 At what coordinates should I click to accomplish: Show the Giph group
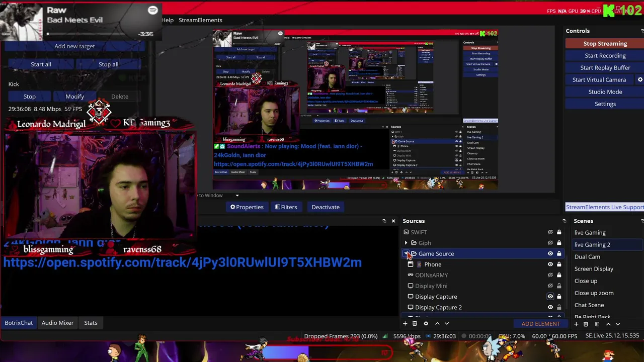point(550,243)
